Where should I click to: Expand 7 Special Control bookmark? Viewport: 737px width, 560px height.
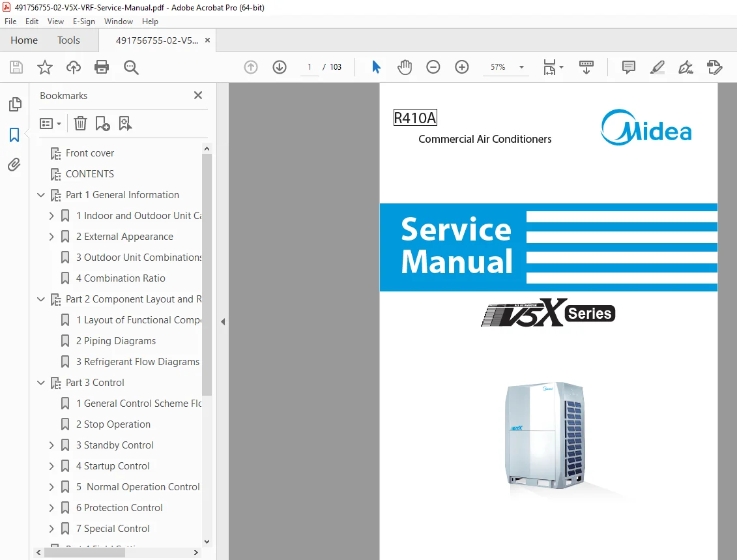tap(51, 529)
